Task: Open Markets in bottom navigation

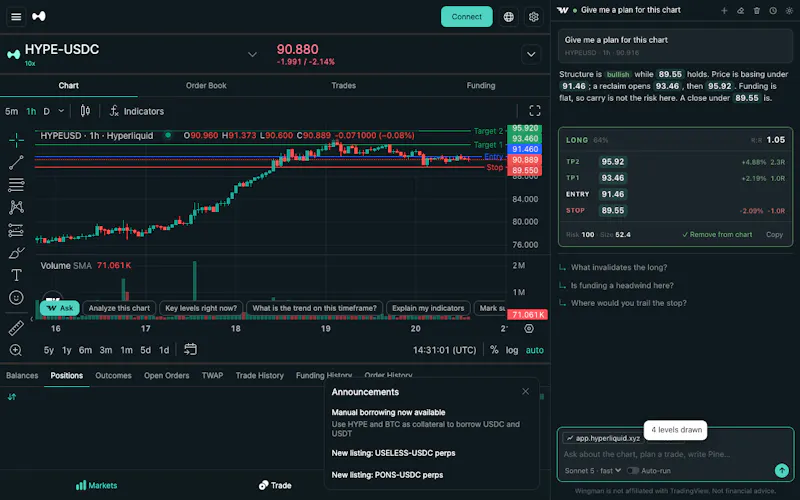Action: coord(96,485)
